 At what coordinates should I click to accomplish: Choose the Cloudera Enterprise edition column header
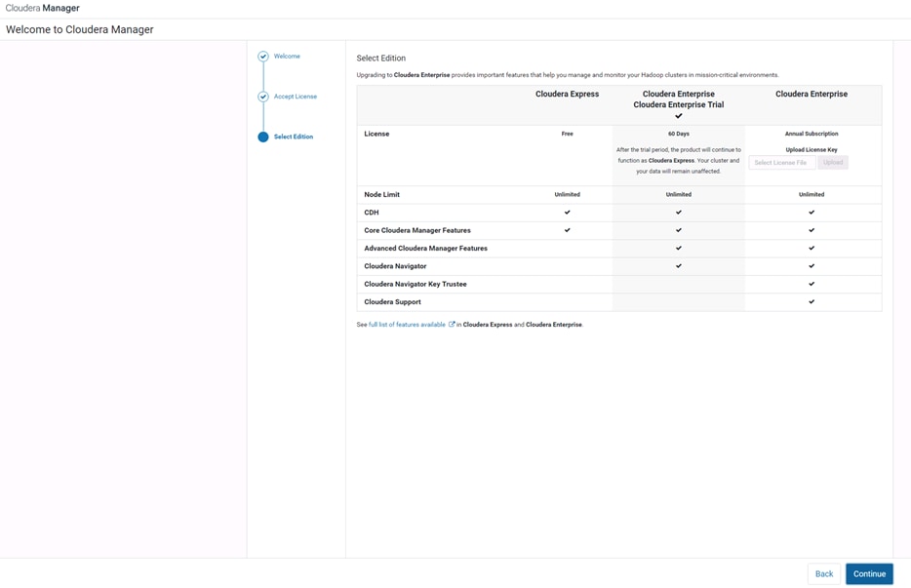tap(812, 95)
